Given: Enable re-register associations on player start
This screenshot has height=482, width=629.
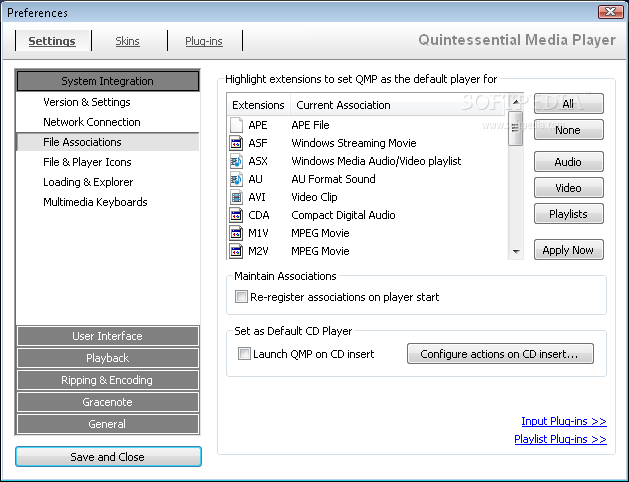Looking at the screenshot, I should pos(241,297).
